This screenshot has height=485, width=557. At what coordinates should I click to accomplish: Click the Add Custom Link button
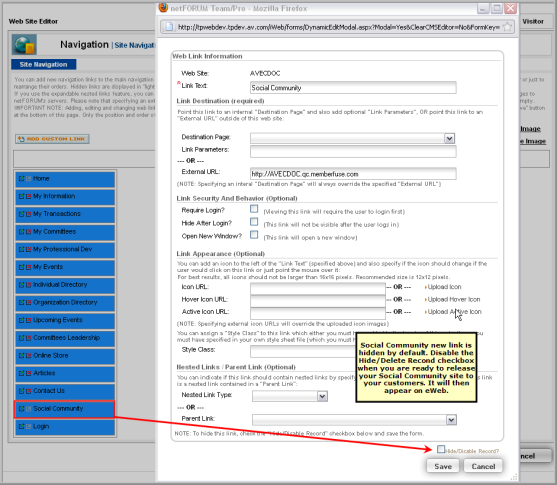52,139
